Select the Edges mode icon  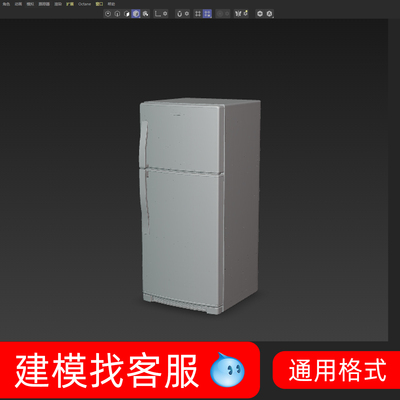[117, 14]
